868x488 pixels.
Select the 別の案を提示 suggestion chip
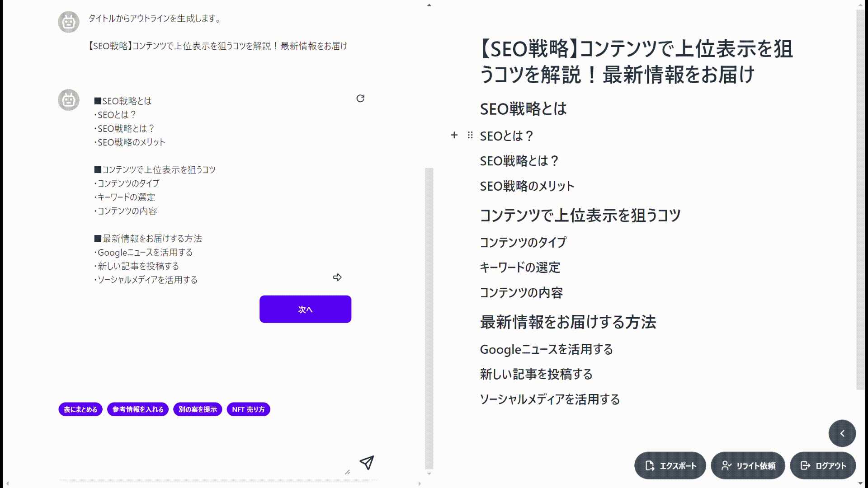pyautogui.click(x=198, y=409)
